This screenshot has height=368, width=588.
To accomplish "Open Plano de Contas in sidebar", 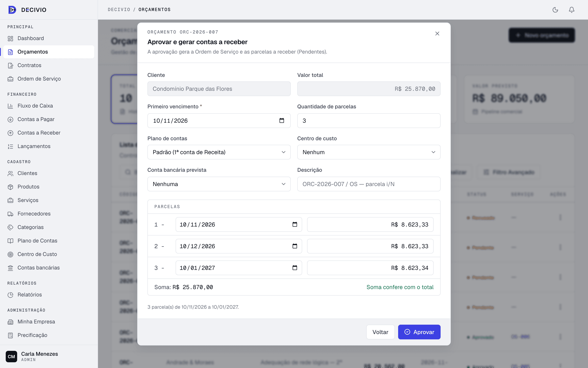I will (49, 241).
